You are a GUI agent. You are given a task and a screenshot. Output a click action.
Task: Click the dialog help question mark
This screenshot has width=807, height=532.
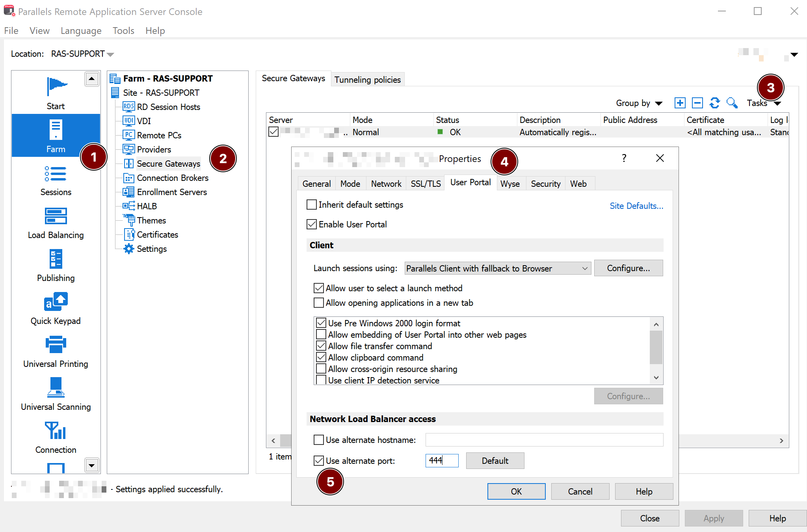[624, 158]
